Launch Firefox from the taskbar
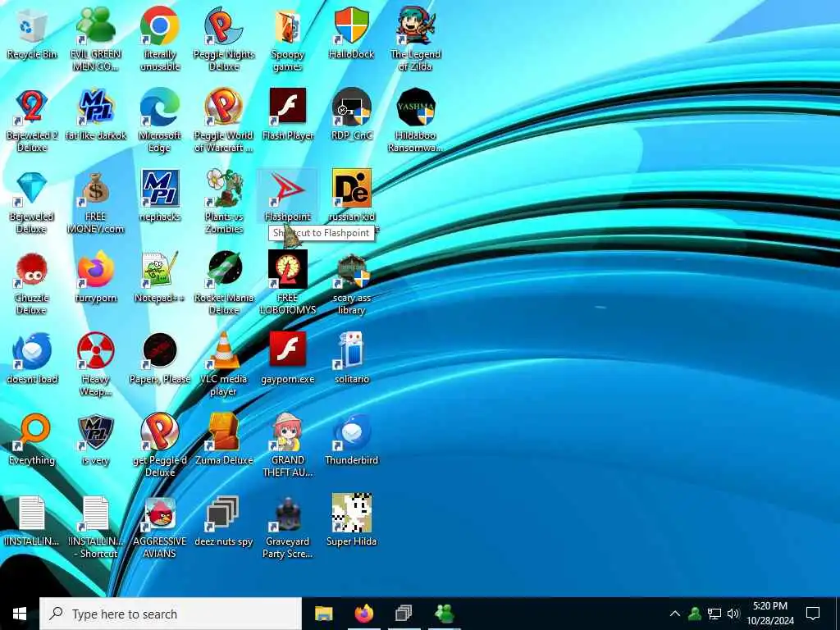 [x=364, y=614]
